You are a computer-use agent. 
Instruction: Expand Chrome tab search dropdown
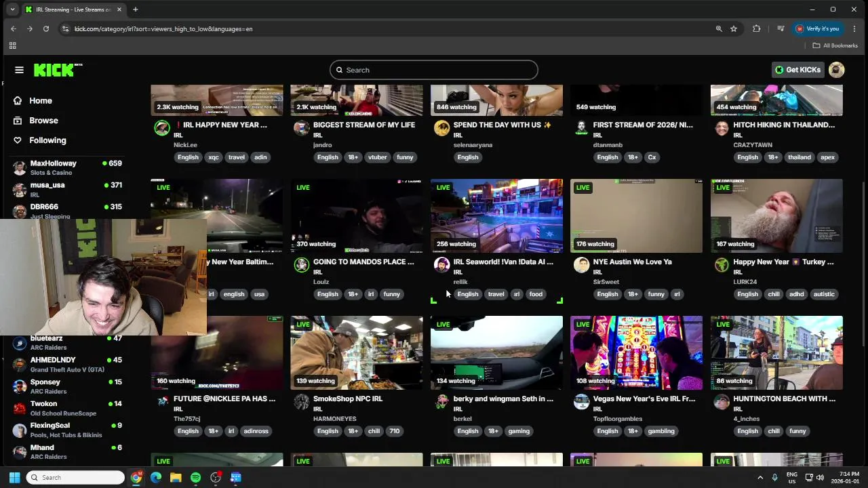pyautogui.click(x=12, y=9)
